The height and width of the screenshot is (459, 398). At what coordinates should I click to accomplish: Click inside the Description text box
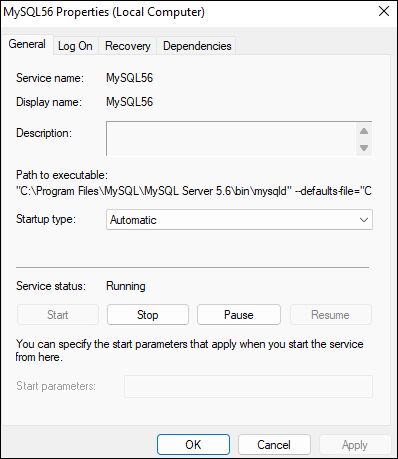tap(231, 139)
